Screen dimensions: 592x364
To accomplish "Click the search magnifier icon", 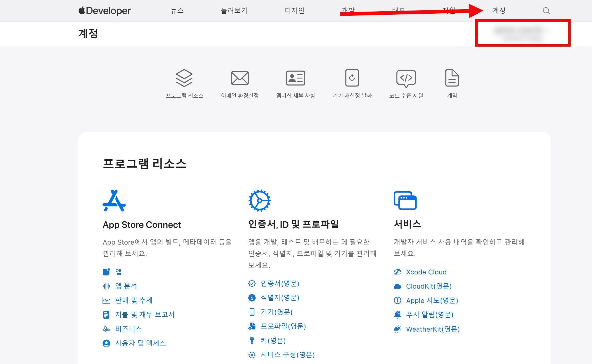I will click(546, 11).
